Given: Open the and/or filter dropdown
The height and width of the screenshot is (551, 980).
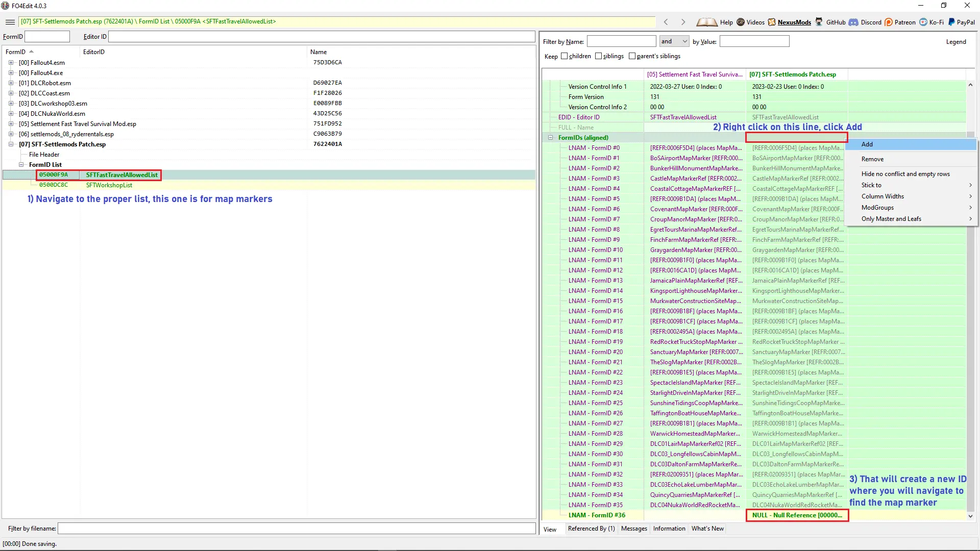Looking at the screenshot, I should (x=674, y=41).
